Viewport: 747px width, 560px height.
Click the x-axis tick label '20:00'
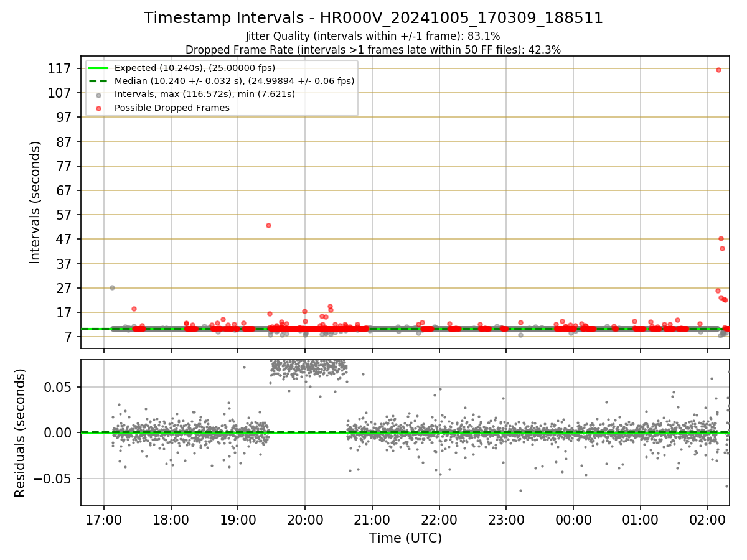305,519
